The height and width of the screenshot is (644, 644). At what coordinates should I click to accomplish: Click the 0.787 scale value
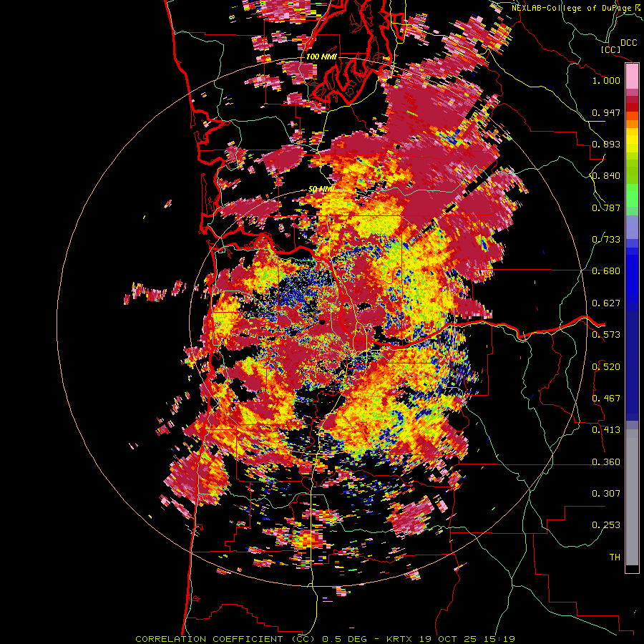coord(606,208)
